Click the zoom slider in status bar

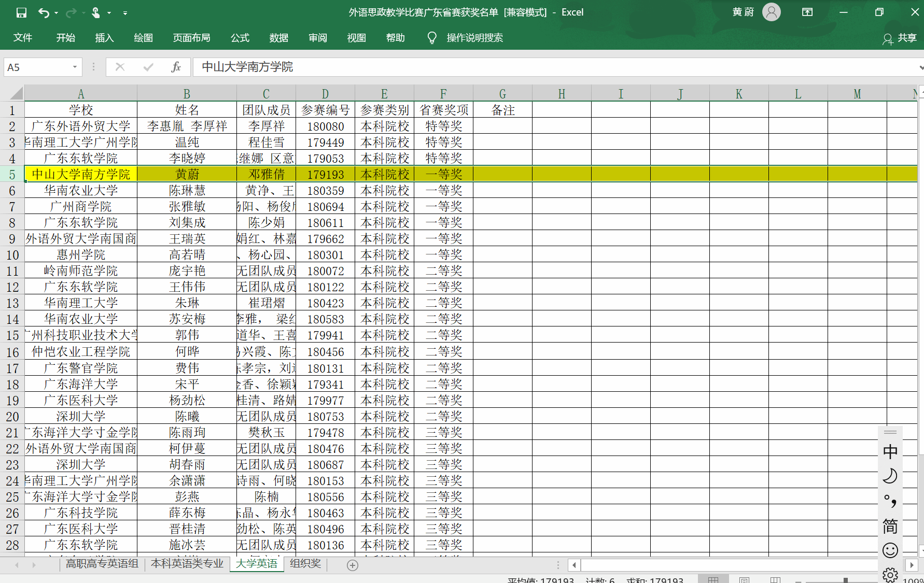tap(846, 580)
